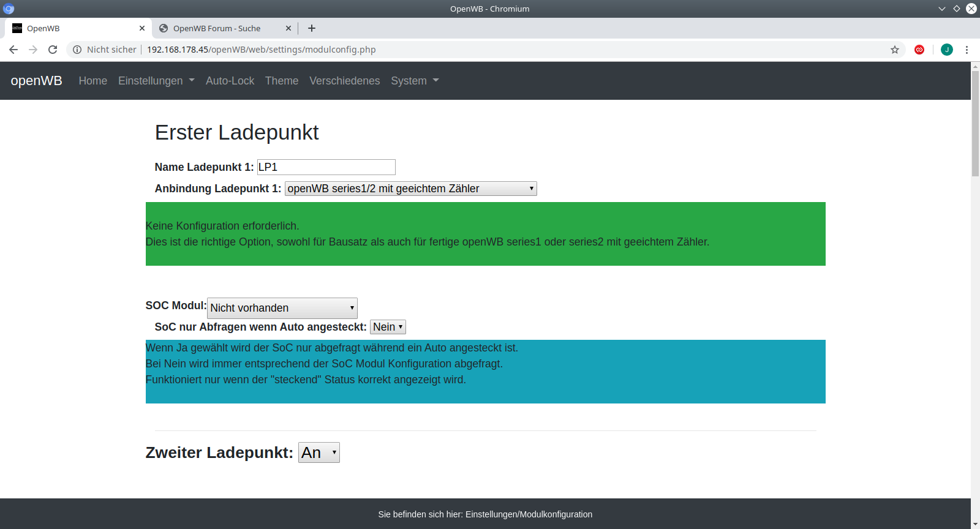Click footer text Einstellungen/Modulkonfiguration
980x529 pixels.
click(x=529, y=514)
